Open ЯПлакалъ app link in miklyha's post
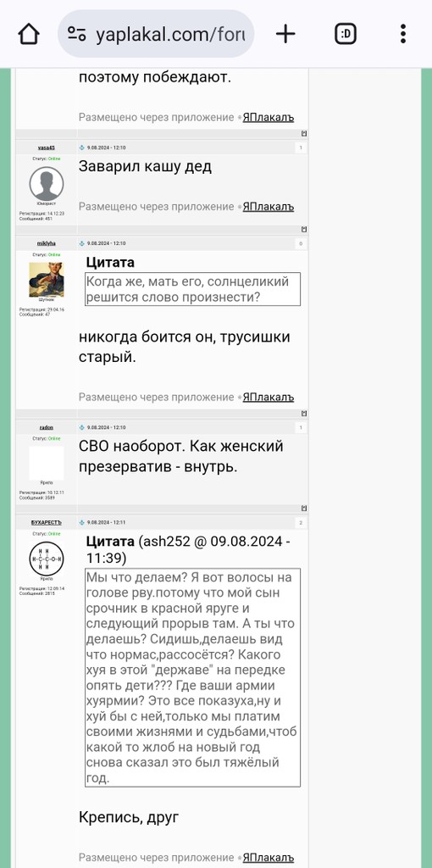Viewport: 432px width, 868px height. pyautogui.click(x=269, y=397)
